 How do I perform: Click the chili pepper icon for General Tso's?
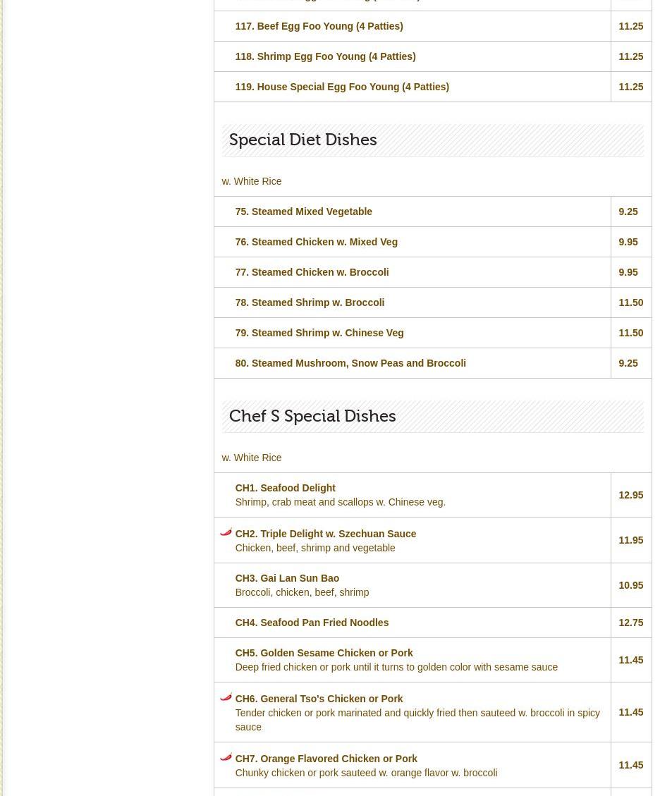pyautogui.click(x=226, y=697)
